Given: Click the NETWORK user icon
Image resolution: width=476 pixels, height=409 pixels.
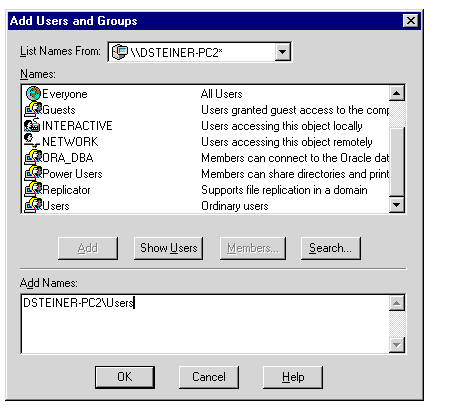Looking at the screenshot, I should point(32,141).
